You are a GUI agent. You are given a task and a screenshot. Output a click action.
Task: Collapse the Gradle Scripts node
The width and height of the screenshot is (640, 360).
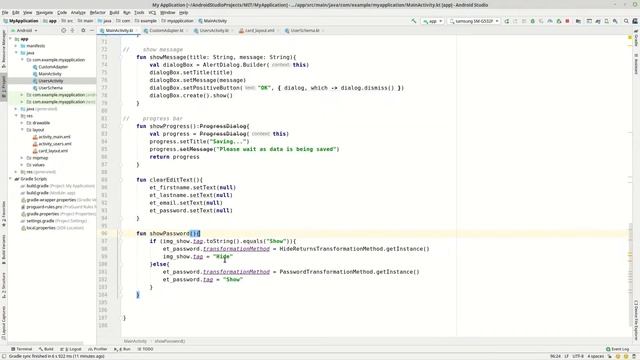[x=10, y=179]
